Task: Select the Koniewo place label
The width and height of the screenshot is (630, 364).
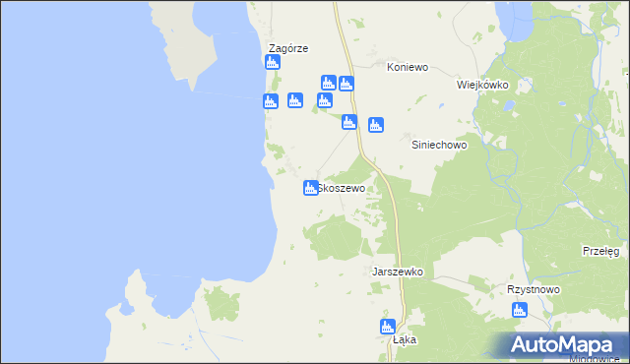Action: click(408, 67)
